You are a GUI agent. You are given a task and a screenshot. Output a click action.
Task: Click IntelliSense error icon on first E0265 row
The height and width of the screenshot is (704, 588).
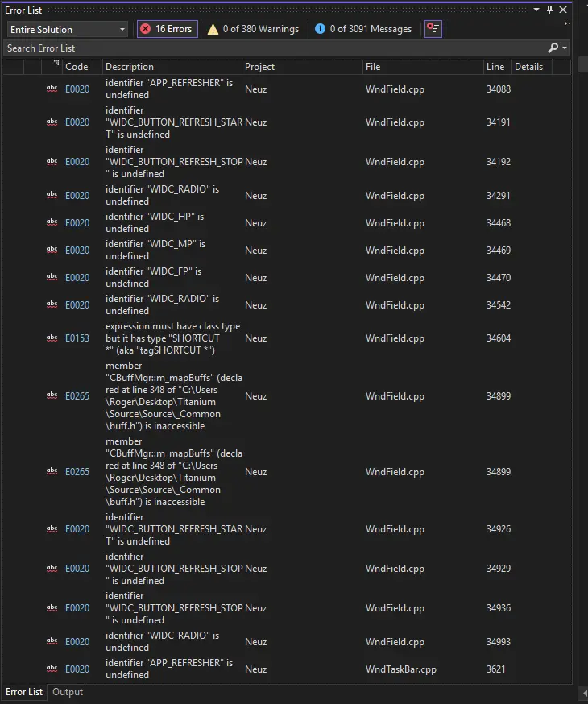pos(52,395)
